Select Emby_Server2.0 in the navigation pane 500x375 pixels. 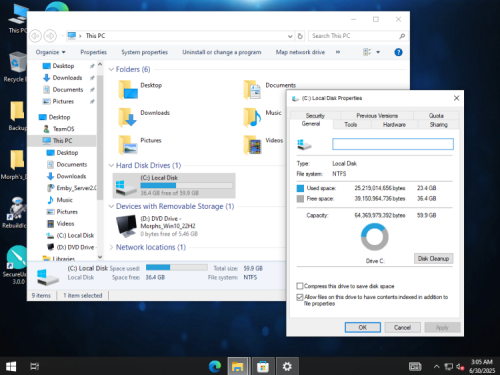coord(72,188)
